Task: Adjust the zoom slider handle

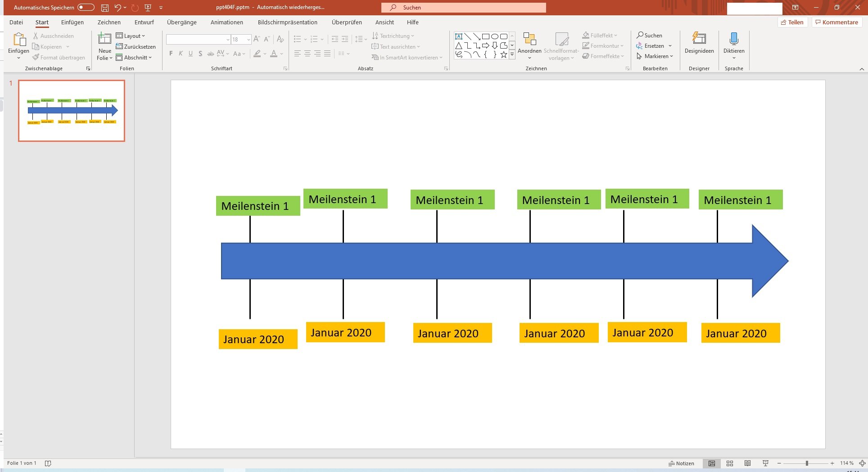Action: [807, 463]
